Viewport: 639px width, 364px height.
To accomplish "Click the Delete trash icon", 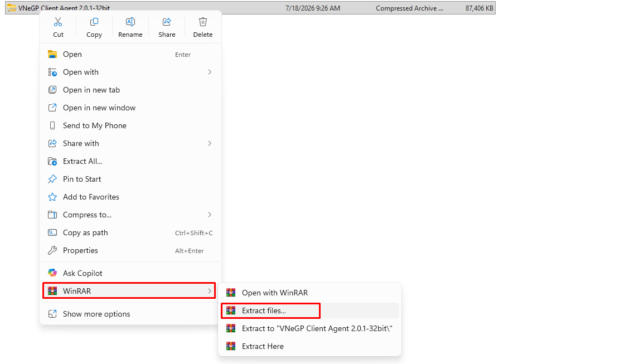I will 203,22.
